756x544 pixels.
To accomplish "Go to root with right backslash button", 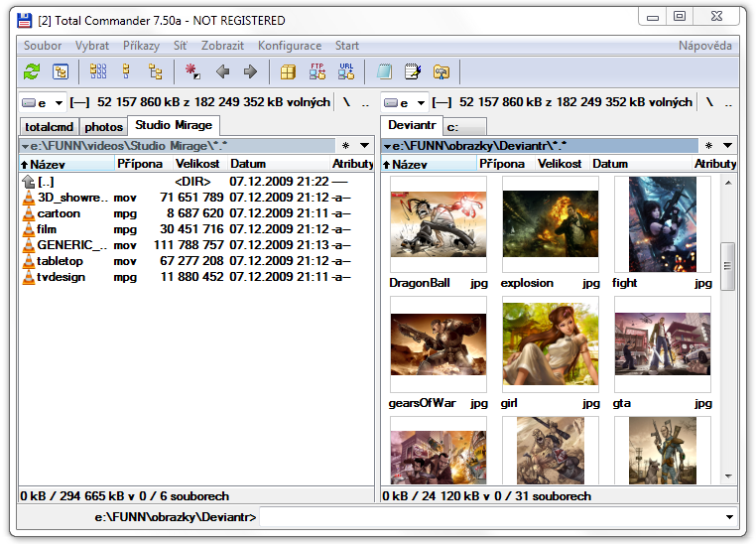I will [709, 102].
